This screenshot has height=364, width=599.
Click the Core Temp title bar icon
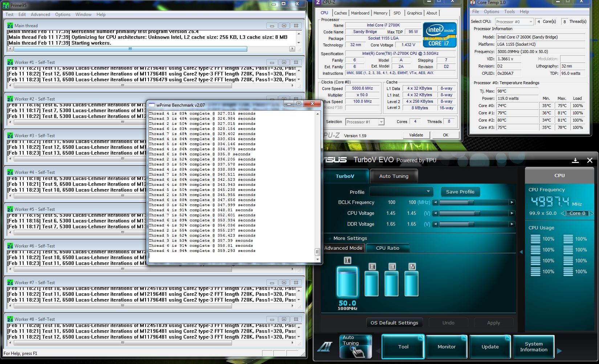pyautogui.click(x=473, y=3)
